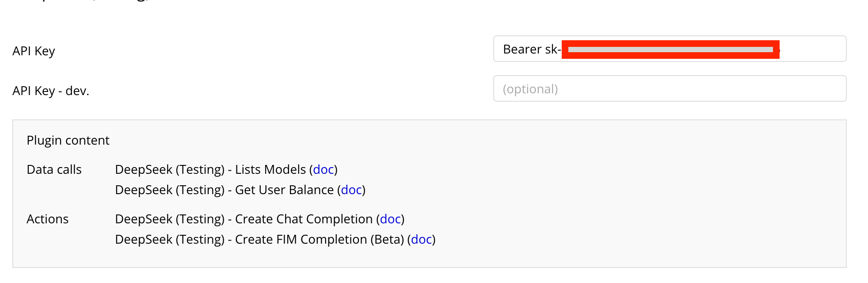Open doc link for Get User Balance
868x283 pixels.
point(351,190)
